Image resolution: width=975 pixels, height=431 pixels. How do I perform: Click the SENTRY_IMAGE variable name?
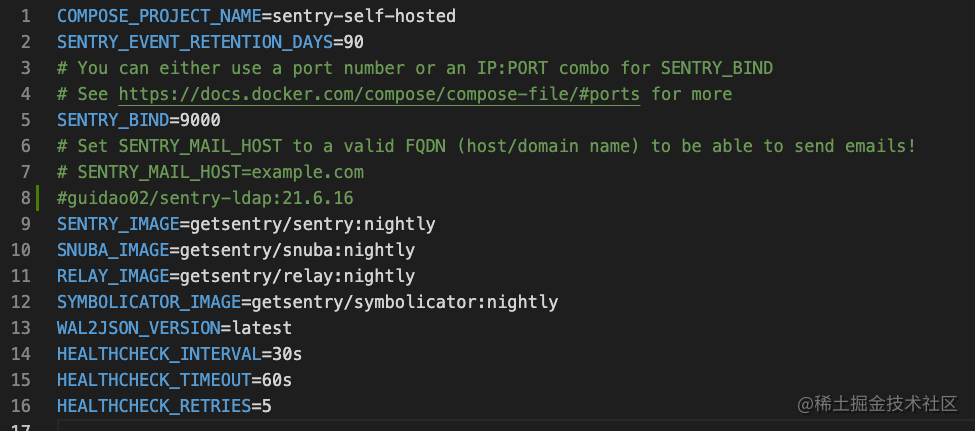coord(118,224)
